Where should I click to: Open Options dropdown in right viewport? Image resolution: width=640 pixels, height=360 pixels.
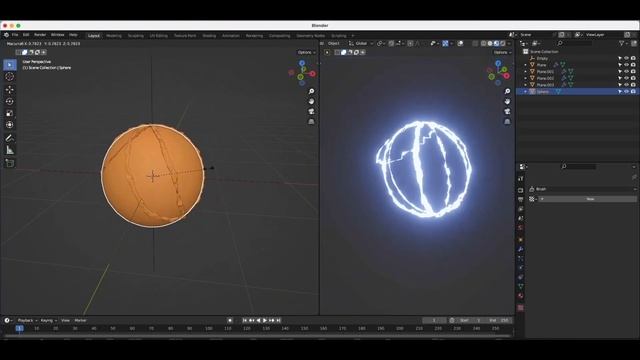click(502, 52)
